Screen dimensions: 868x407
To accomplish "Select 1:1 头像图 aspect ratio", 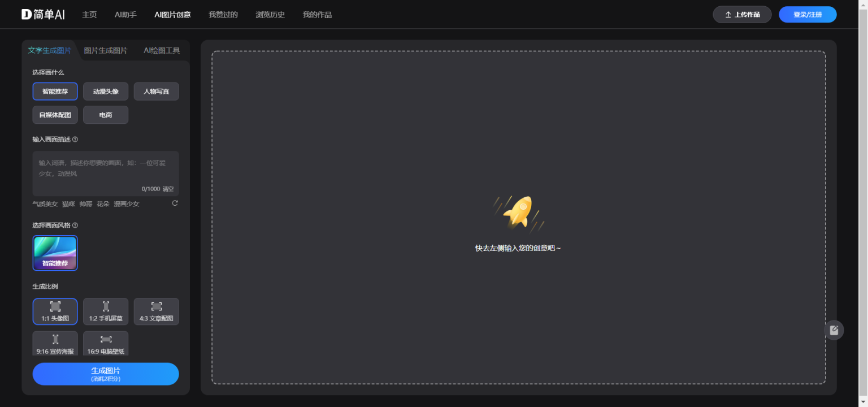I will tap(55, 311).
